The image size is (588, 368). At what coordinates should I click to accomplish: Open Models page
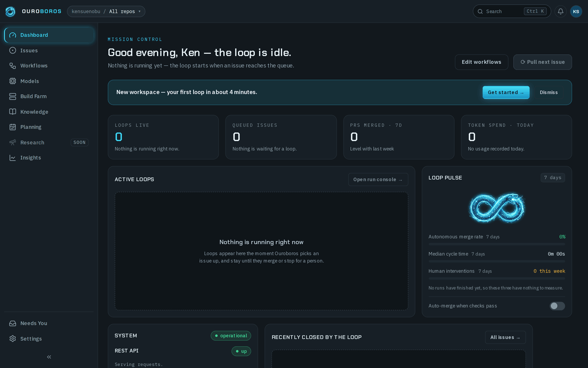coord(49,81)
